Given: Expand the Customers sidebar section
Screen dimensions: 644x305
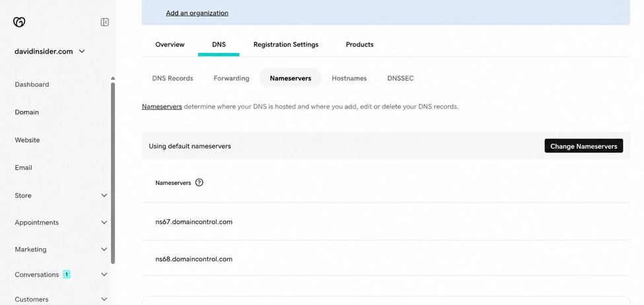Looking at the screenshot, I should (x=104, y=299).
